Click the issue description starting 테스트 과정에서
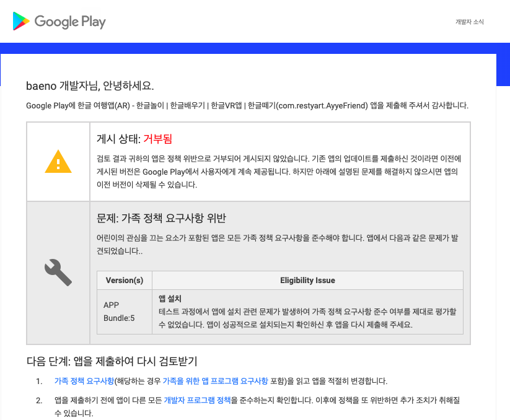 (x=307, y=318)
